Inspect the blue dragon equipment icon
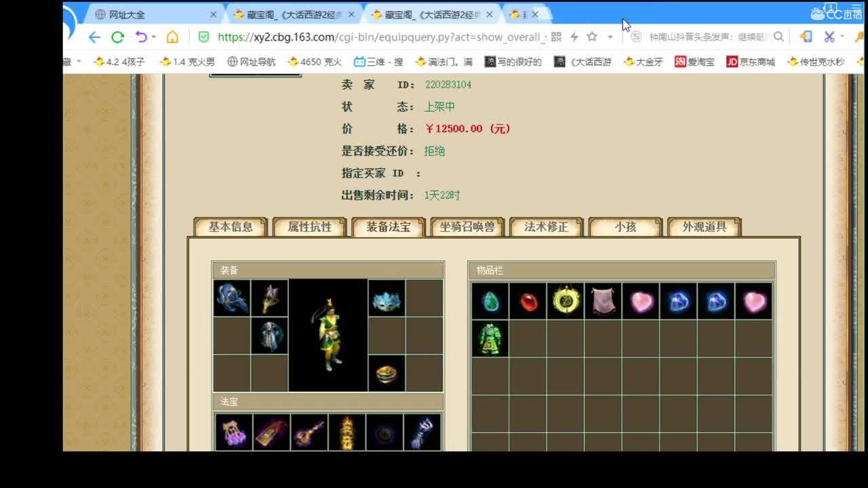 (232, 298)
